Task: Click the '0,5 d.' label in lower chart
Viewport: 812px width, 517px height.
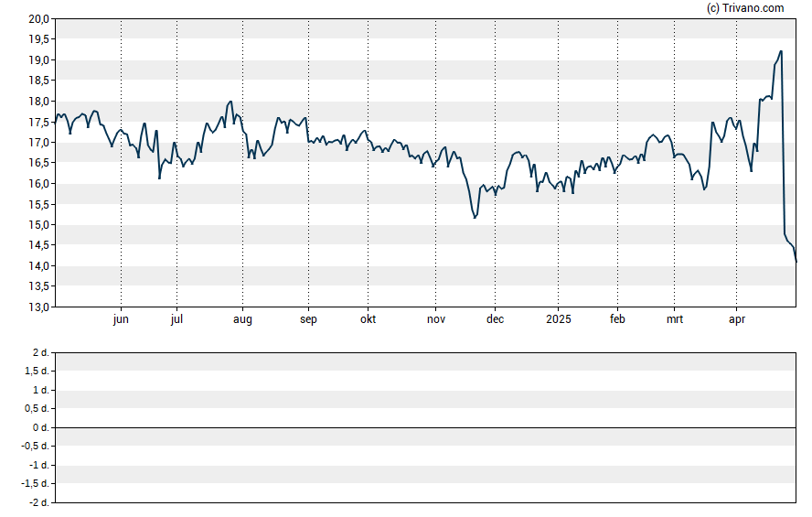Action: (x=37, y=409)
